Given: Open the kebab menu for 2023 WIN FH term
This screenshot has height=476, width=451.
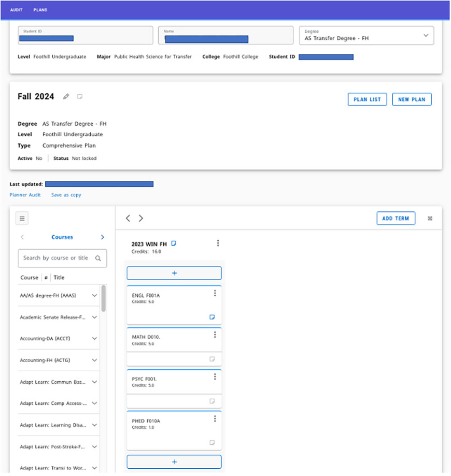Looking at the screenshot, I should (x=218, y=243).
